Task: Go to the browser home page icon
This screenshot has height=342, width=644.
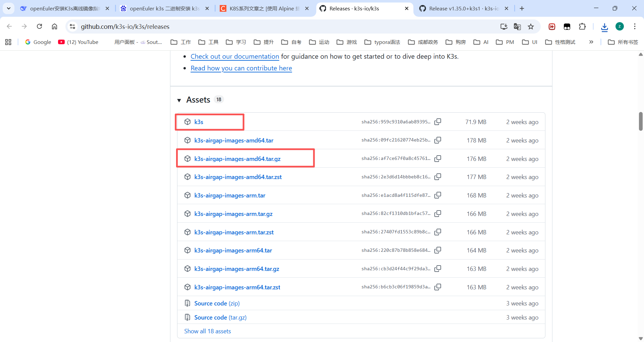Action: [54, 26]
